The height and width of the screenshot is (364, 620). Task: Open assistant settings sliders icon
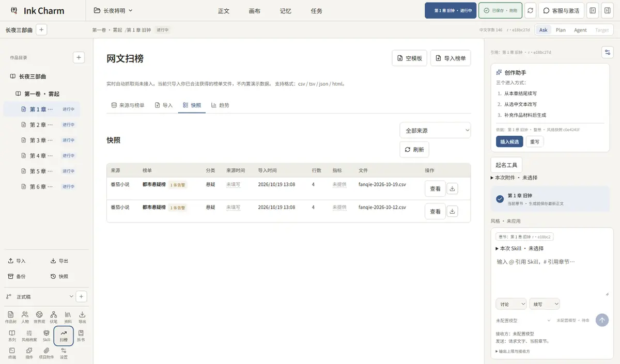click(608, 52)
